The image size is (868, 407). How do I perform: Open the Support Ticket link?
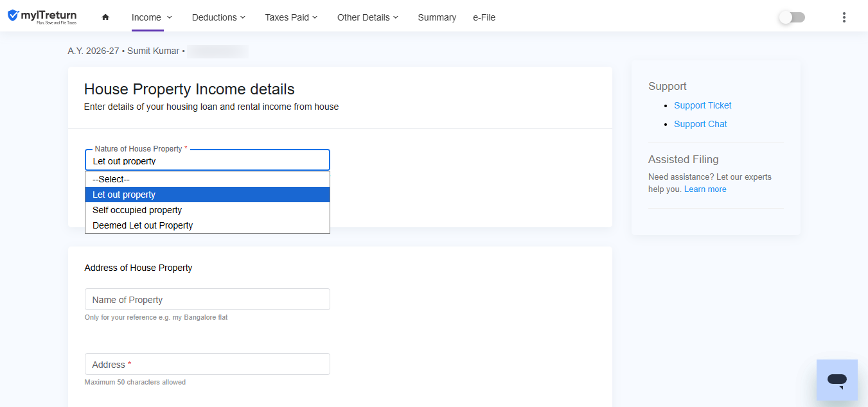click(x=703, y=105)
